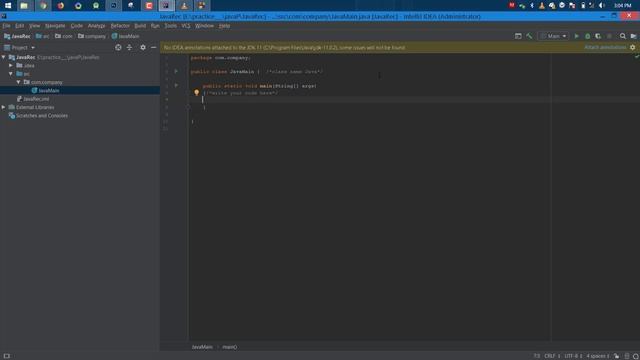
Task: Change 4 spaces indent setting
Action: point(598,356)
